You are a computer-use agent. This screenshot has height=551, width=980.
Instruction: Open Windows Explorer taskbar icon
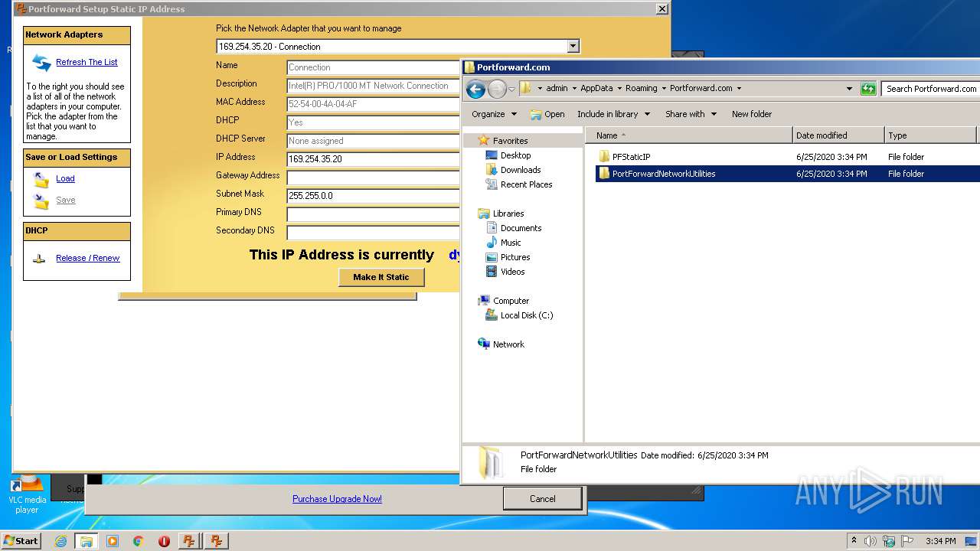(x=87, y=541)
